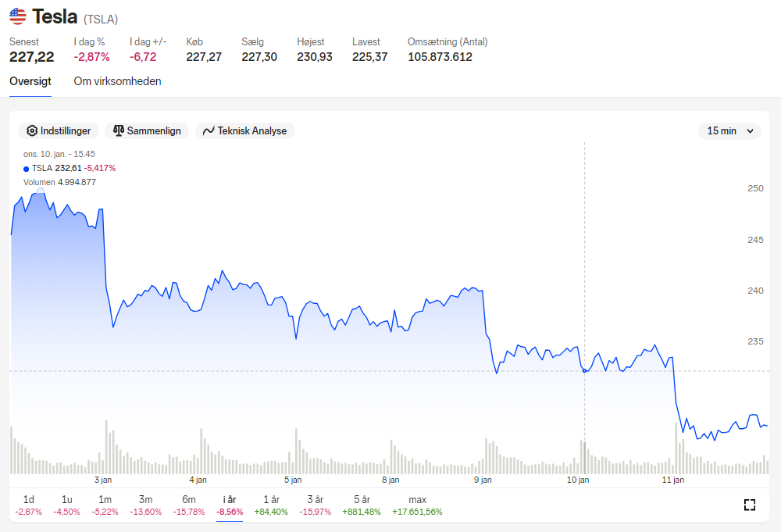Click the blue TSLA legend dot
This screenshot has height=532, width=781.
pos(26,169)
